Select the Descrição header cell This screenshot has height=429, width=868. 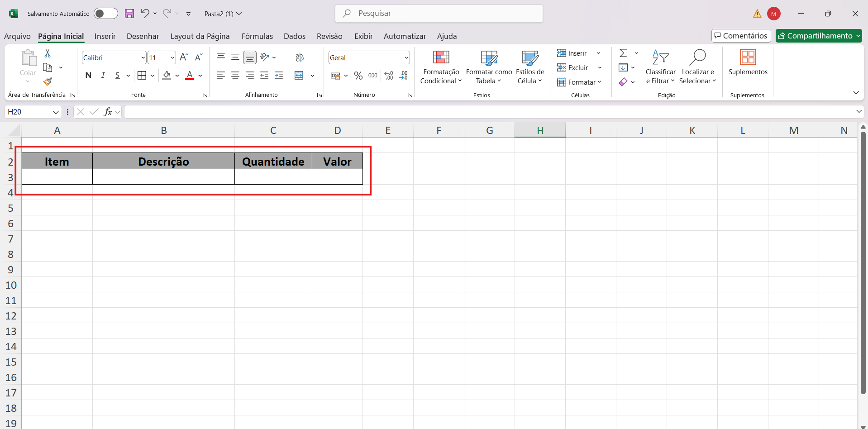click(x=163, y=162)
